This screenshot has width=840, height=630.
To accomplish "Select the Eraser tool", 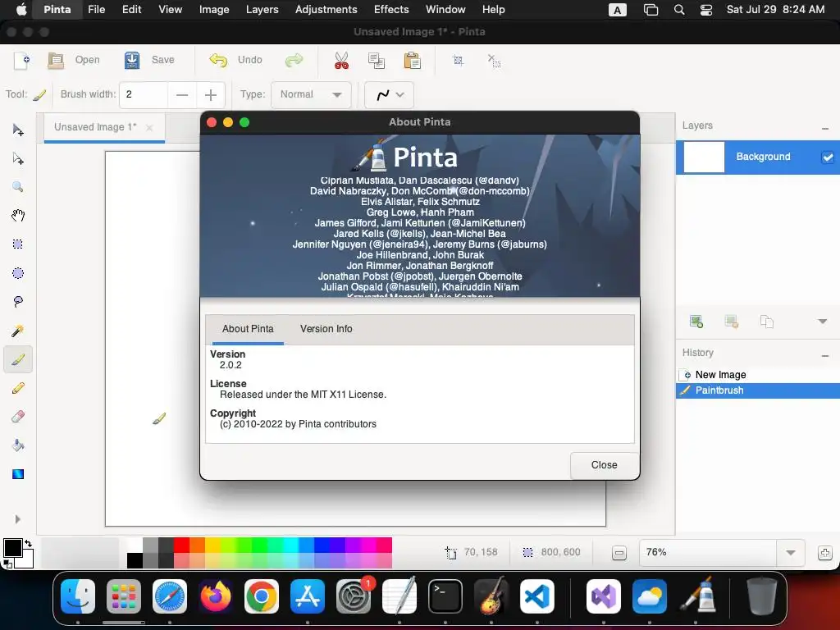I will pyautogui.click(x=18, y=416).
